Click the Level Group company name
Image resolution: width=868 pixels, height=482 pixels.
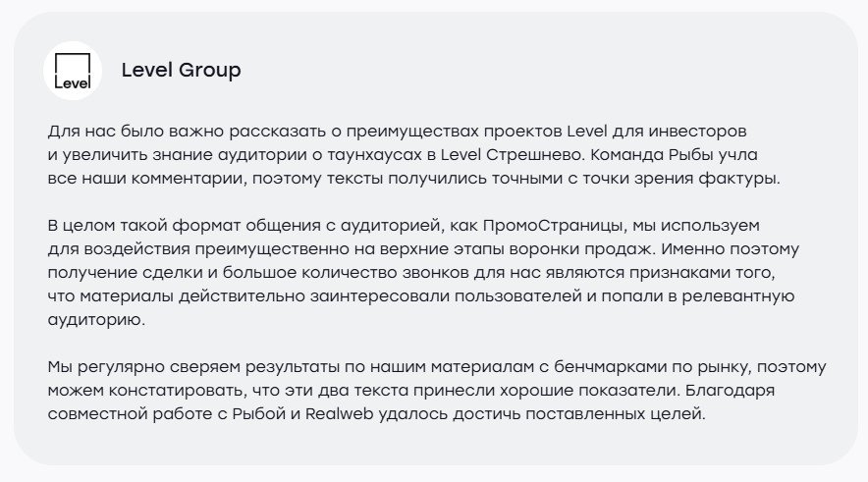click(181, 71)
